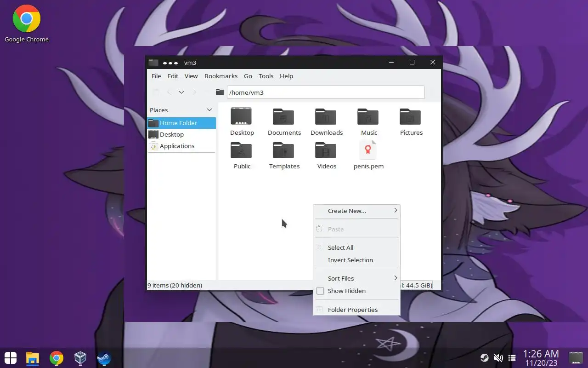Image resolution: width=588 pixels, height=368 pixels.
Task: Collapse the Places panel chevron
Action: tap(209, 110)
